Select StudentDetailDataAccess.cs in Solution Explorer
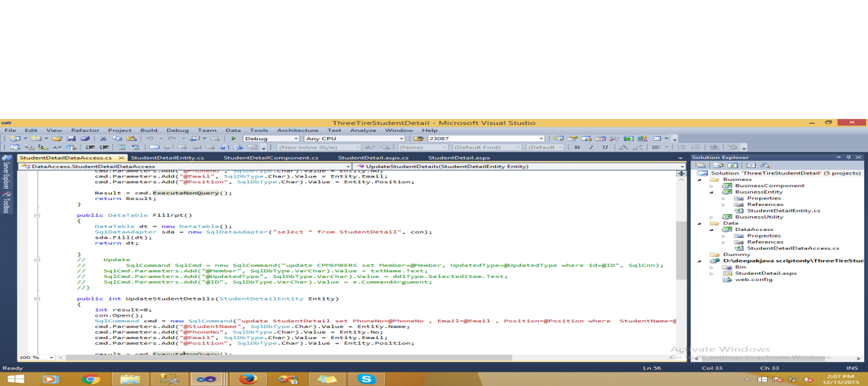 [x=793, y=248]
